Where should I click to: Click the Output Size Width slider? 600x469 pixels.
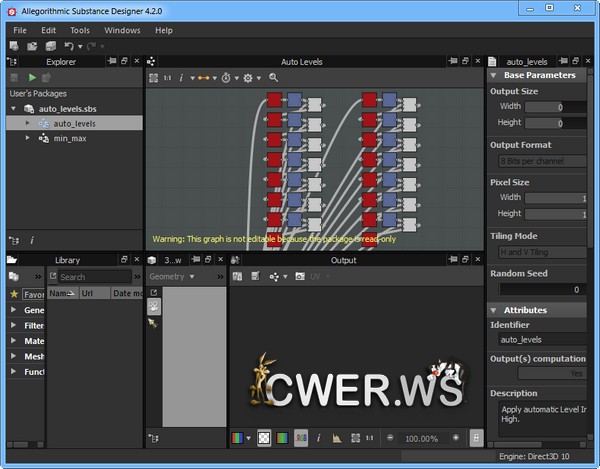pos(555,107)
